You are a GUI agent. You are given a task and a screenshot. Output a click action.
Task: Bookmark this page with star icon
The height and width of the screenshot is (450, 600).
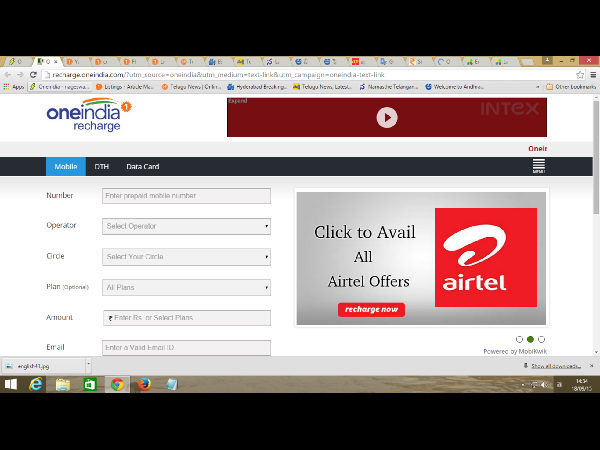(x=580, y=75)
